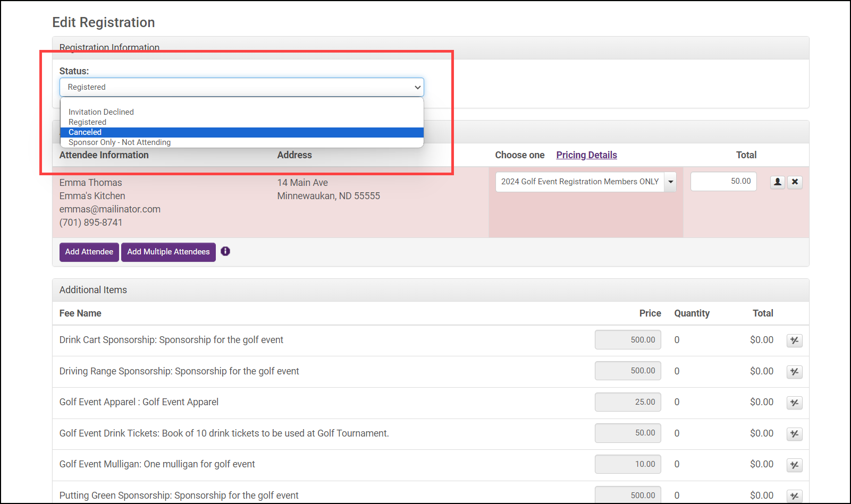The image size is (851, 504).
Task: Click plus/minus icon for Driving Range Sponsorship
Action: [794, 372]
